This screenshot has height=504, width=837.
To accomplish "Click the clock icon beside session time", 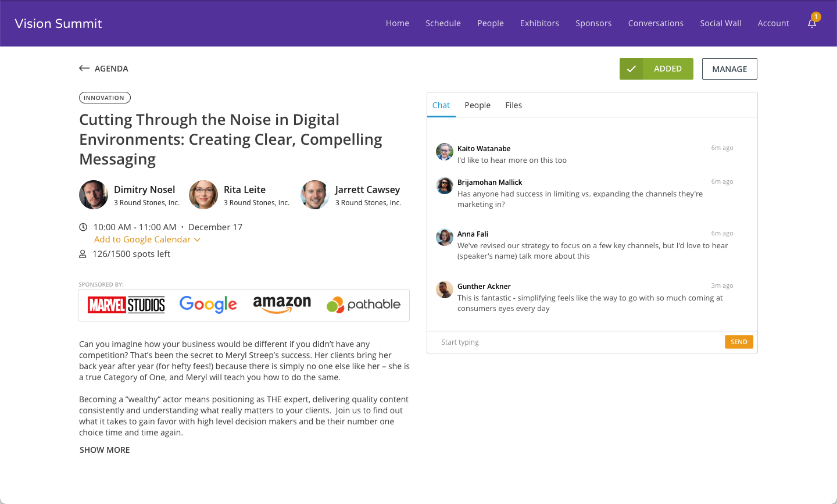I will (x=83, y=227).
